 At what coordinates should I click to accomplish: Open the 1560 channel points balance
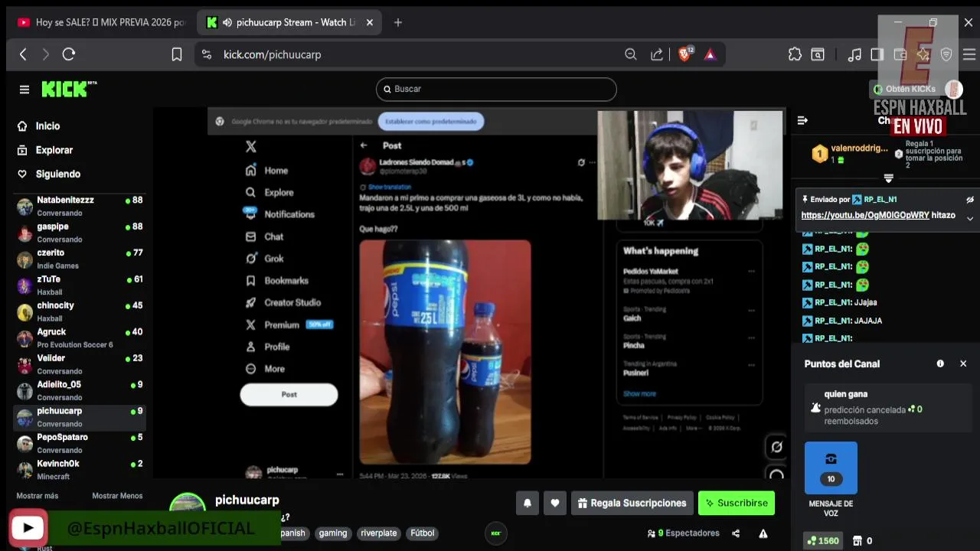click(823, 540)
